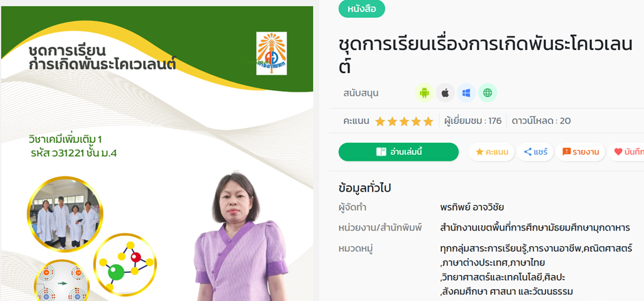Click the fifth rating star
This screenshot has height=301, width=644.
click(x=428, y=121)
